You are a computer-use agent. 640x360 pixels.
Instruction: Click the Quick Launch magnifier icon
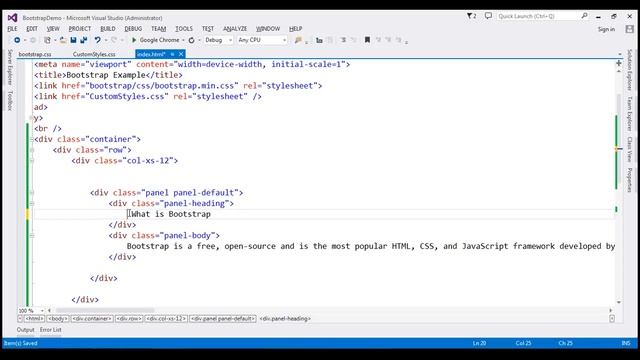(x=584, y=16)
